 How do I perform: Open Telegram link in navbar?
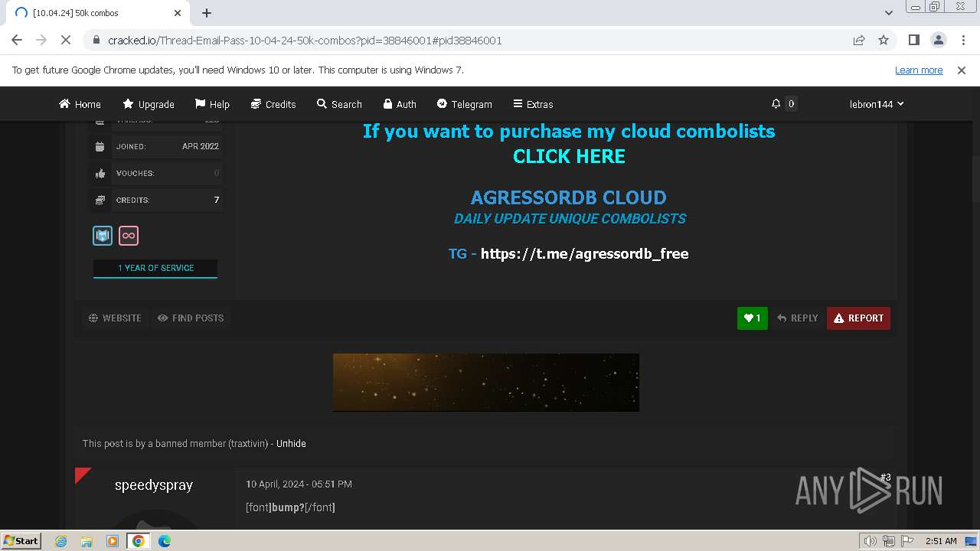464,104
